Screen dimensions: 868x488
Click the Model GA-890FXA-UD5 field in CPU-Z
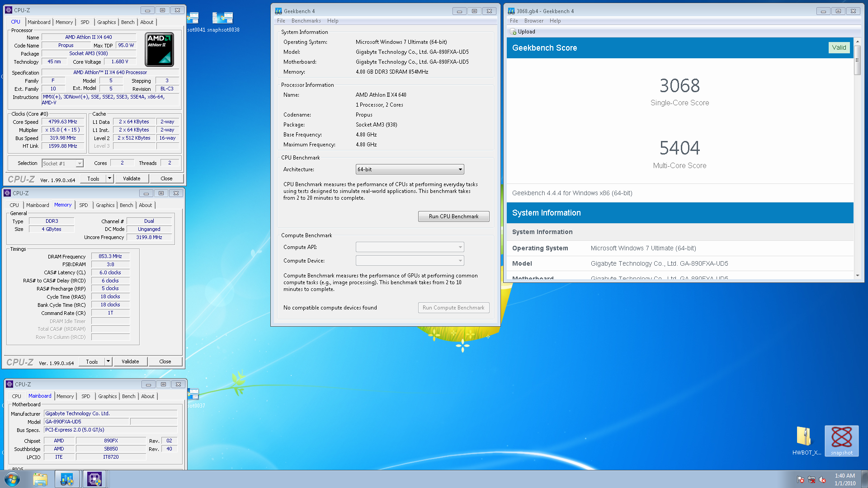pyautogui.click(x=86, y=422)
